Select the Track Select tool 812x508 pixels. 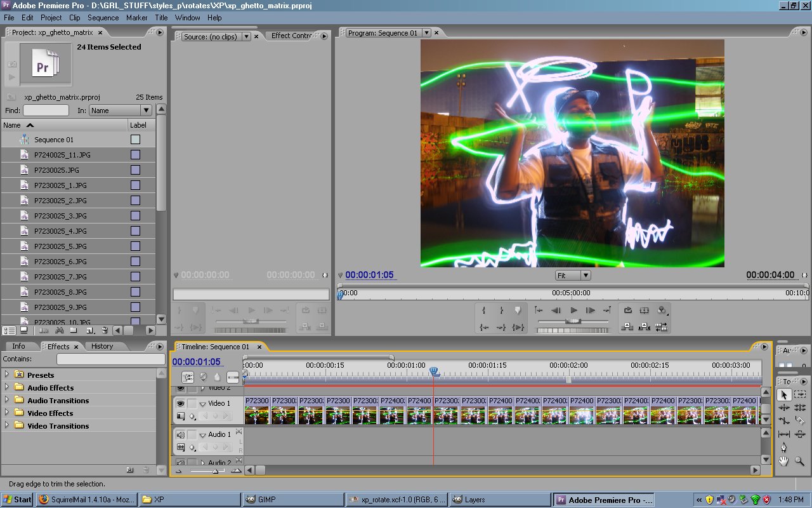[x=799, y=394]
